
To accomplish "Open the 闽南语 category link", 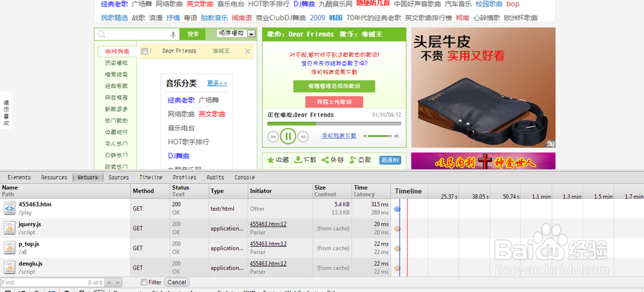I will [241, 18].
